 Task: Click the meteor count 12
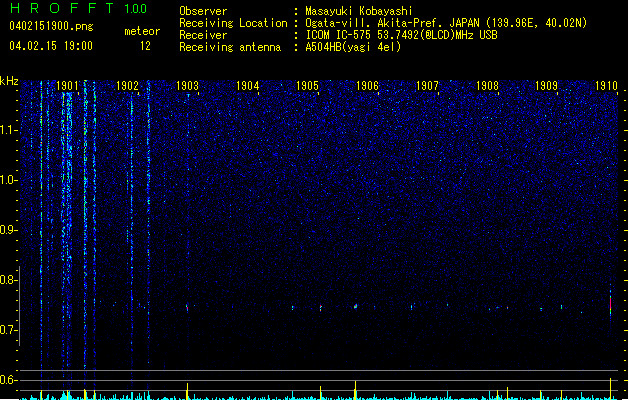(145, 46)
